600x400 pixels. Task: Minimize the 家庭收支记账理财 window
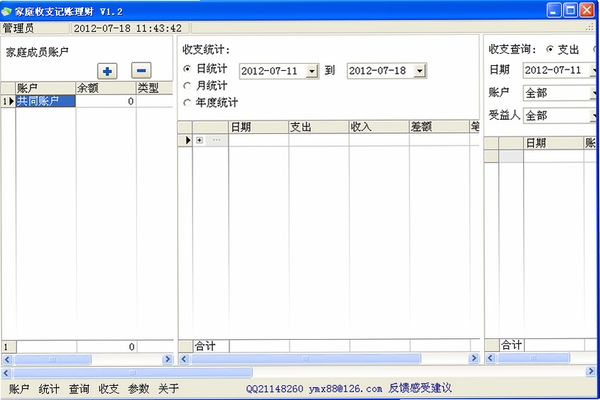click(x=554, y=10)
